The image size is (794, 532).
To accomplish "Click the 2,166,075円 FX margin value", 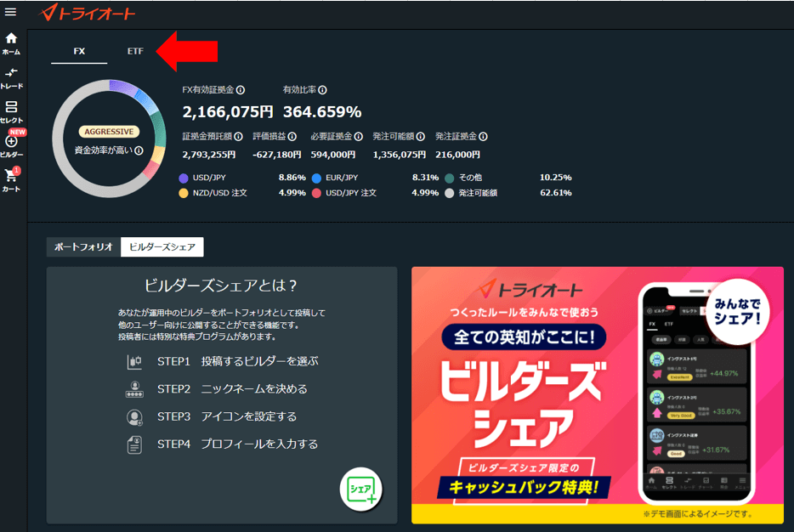I will pos(227,112).
